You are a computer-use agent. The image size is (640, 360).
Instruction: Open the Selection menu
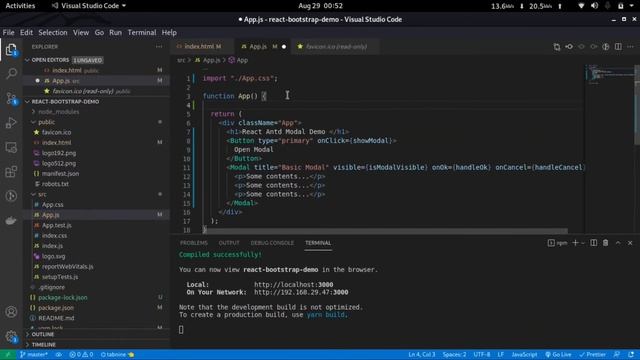point(53,32)
